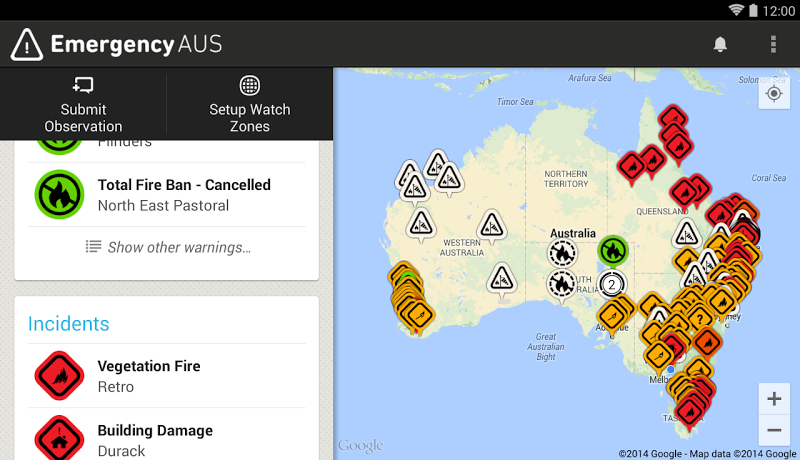
Task: Zoom out on the map
Action: pos(774,430)
